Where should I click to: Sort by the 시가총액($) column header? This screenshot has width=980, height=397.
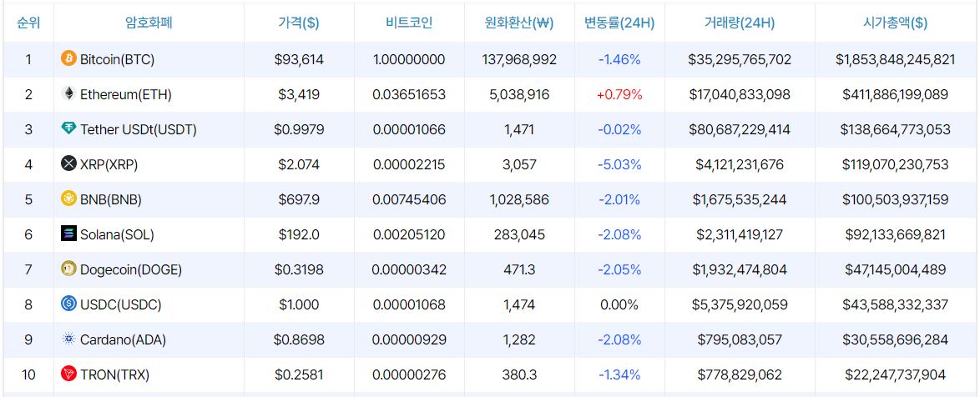click(x=896, y=23)
